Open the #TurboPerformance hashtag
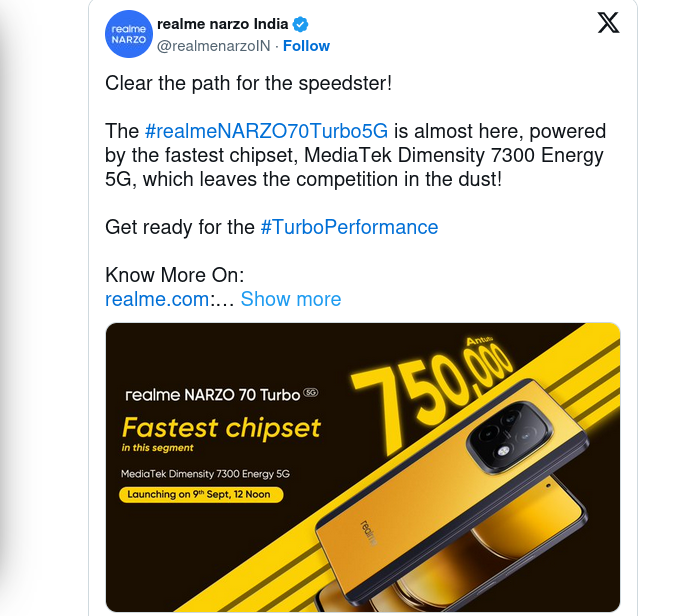Image resolution: width=689 pixels, height=616 pixels. click(x=349, y=227)
